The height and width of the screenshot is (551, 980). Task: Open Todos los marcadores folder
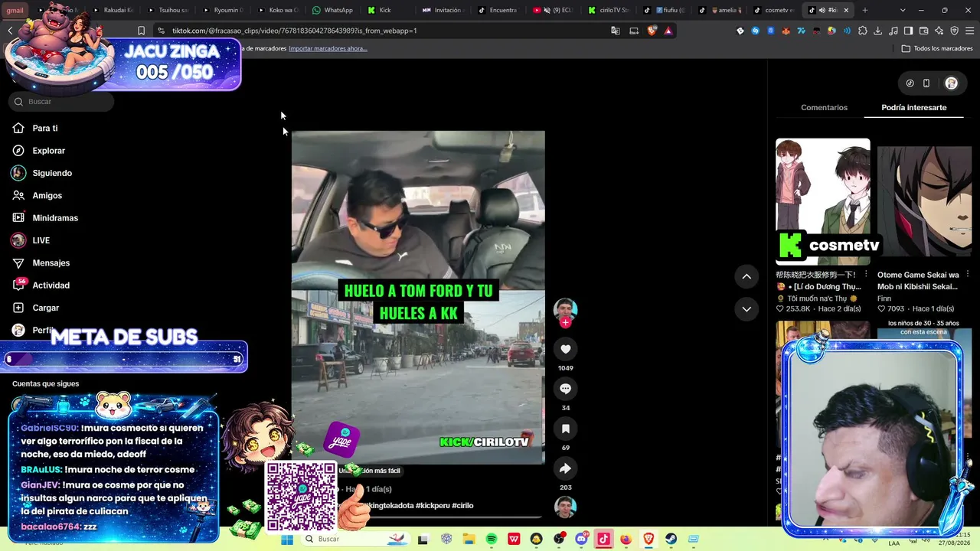(937, 48)
